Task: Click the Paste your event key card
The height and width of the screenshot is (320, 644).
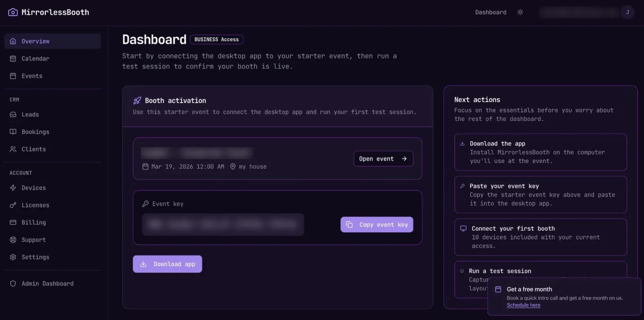Action: pos(541,195)
